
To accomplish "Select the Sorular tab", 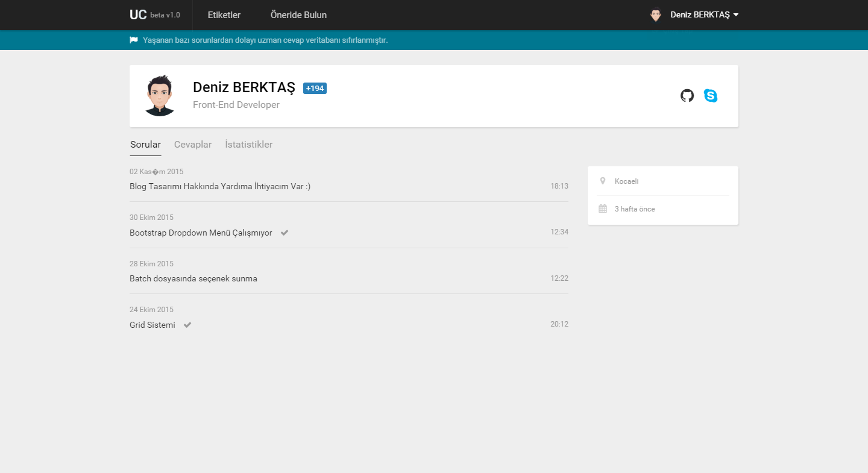I will coord(145,145).
